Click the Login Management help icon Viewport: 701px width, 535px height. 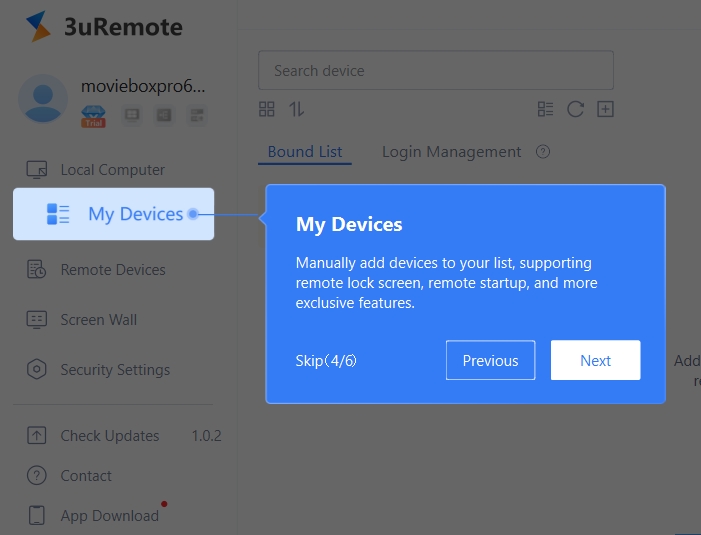pos(543,152)
